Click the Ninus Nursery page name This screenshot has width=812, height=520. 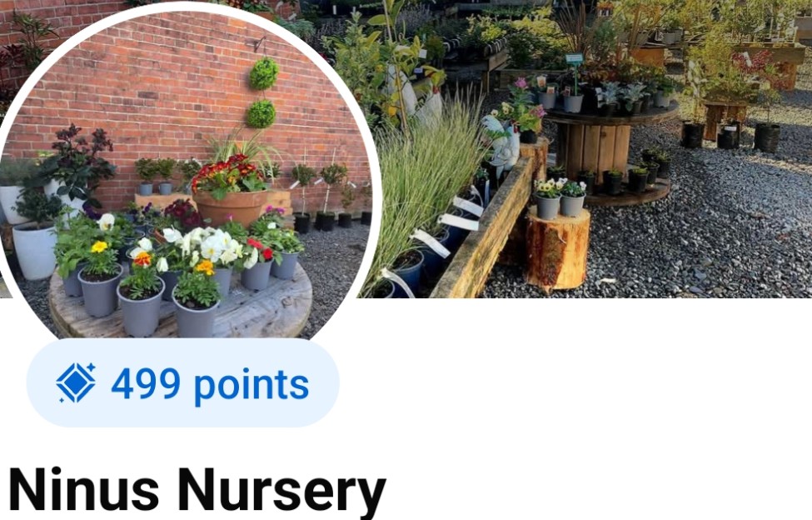197,491
